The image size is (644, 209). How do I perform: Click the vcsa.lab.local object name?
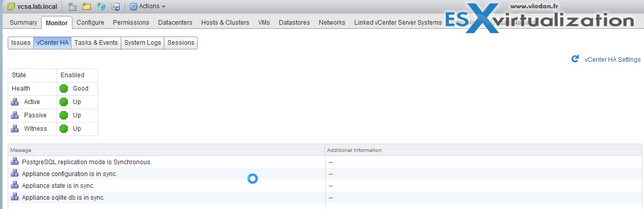click(37, 7)
